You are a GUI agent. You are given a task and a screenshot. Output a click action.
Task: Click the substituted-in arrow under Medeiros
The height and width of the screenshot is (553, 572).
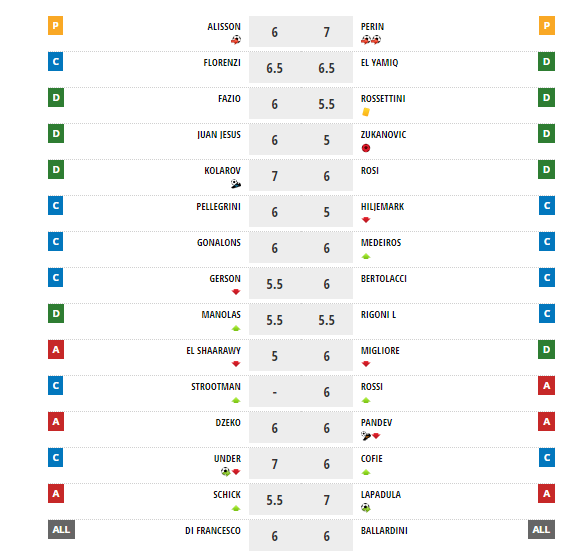coord(366,256)
